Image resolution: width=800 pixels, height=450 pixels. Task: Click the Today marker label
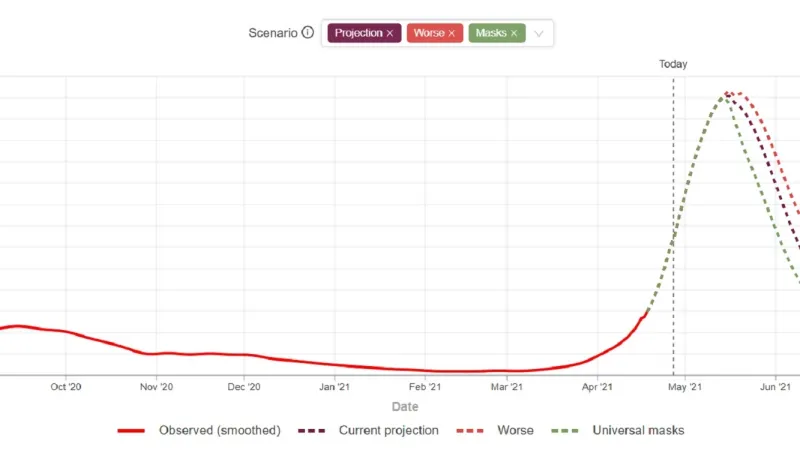coord(673,64)
